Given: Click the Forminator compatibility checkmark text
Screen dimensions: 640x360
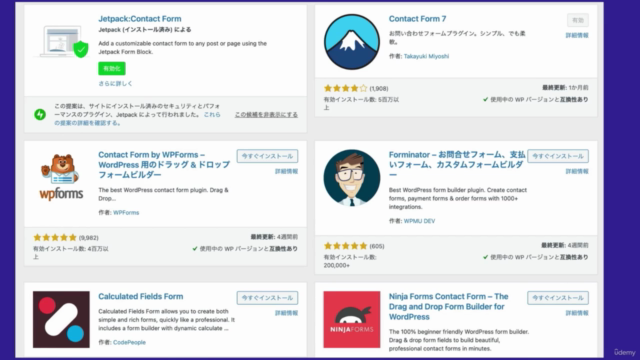Looking at the screenshot, I should [x=536, y=257].
